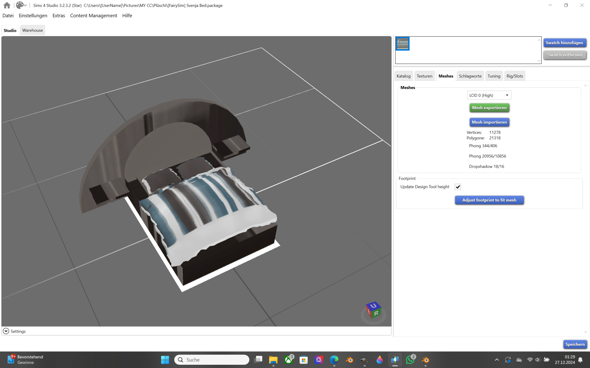Open the Rig/Slots tab
Image resolution: width=590 pixels, height=368 pixels.
514,76
